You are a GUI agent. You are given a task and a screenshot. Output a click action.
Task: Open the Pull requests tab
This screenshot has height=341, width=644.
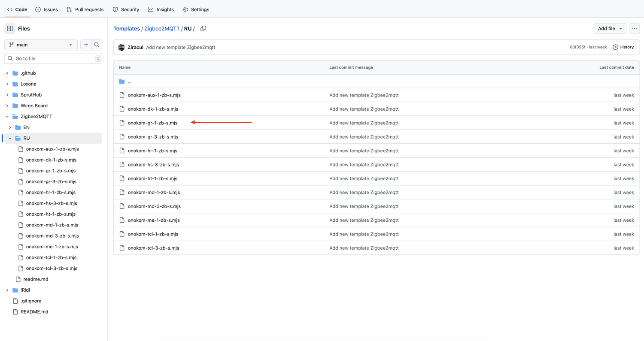pyautogui.click(x=85, y=9)
